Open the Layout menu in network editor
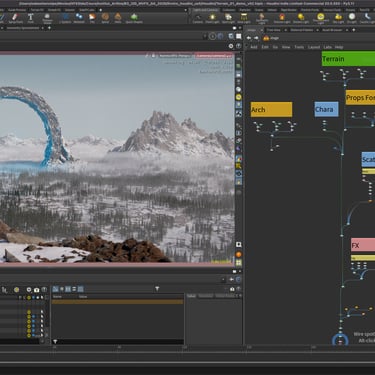The width and height of the screenshot is (375, 375). (314, 47)
